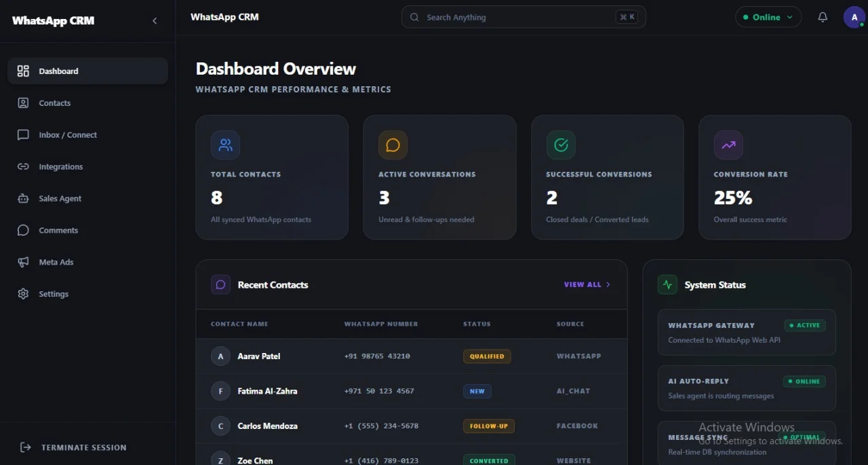Select the Fatima Al-Zahra contact name
868x465 pixels.
coord(267,391)
